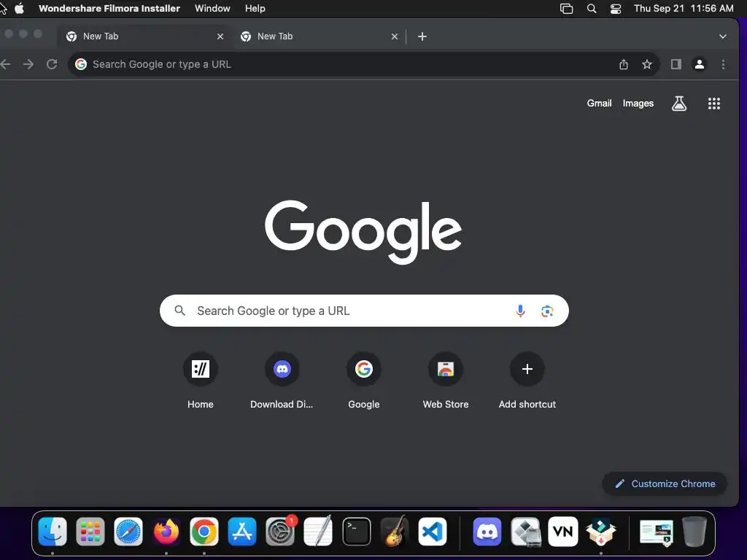Add a new shortcut tile
Image resolution: width=747 pixels, height=560 pixels.
[x=527, y=380]
